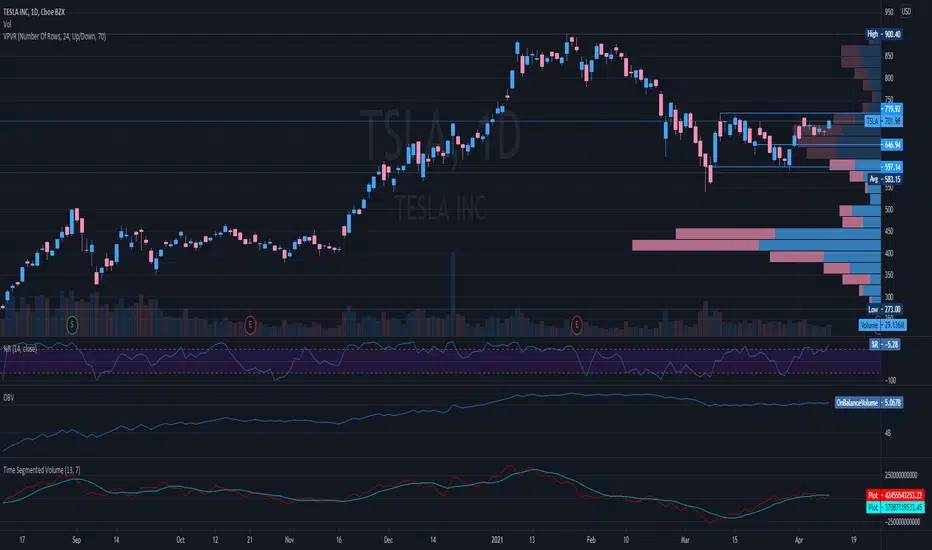Click the 646.94 price line label
The image size is (932, 550).
pos(892,145)
